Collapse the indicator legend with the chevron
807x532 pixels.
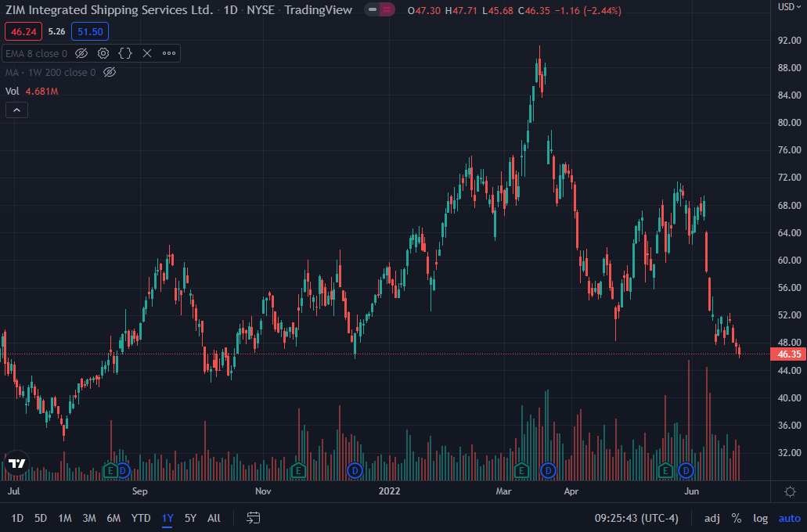click(x=16, y=110)
